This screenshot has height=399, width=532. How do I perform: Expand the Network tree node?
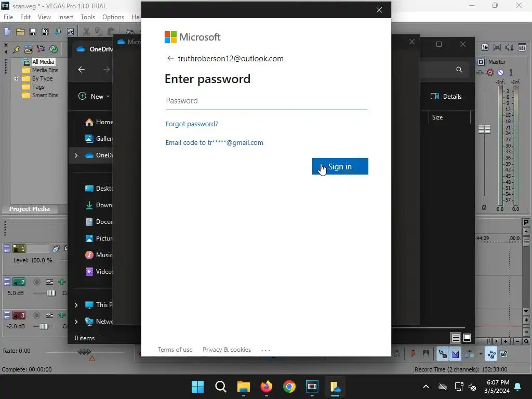coord(76,322)
